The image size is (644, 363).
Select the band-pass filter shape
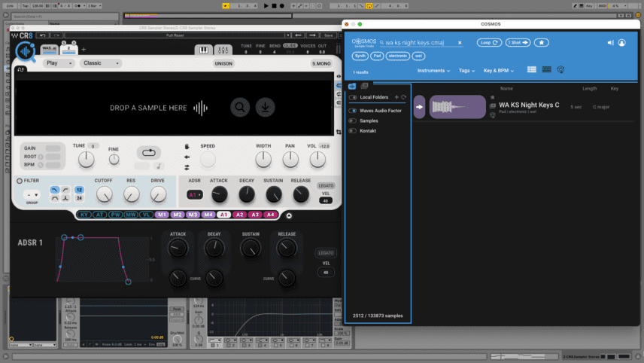click(55, 198)
